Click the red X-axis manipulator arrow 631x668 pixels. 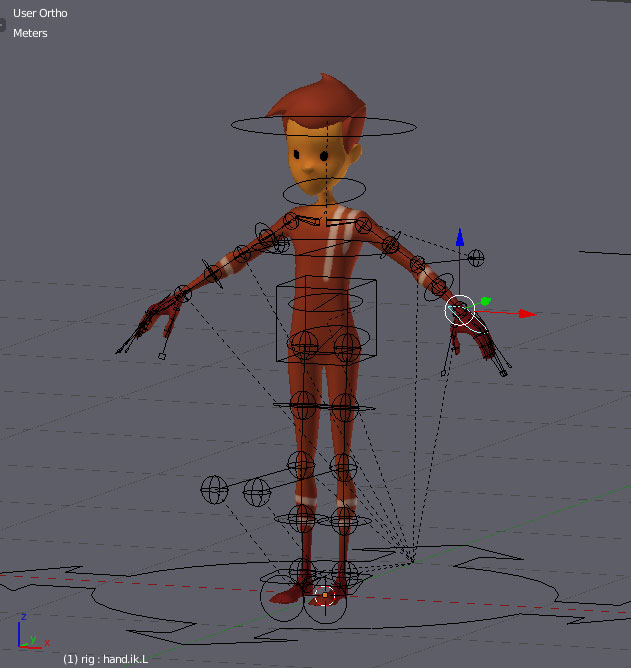tap(528, 314)
